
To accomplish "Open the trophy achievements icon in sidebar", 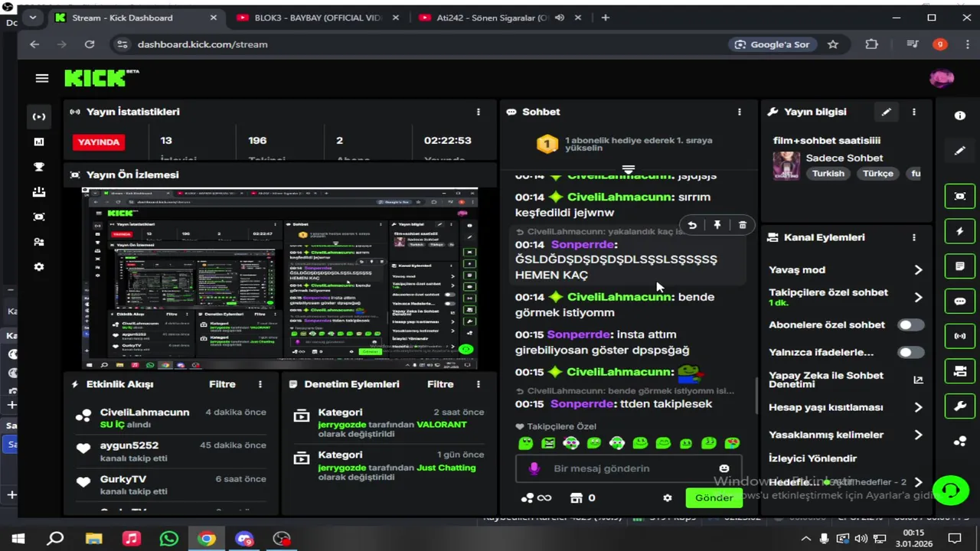I will [x=39, y=167].
